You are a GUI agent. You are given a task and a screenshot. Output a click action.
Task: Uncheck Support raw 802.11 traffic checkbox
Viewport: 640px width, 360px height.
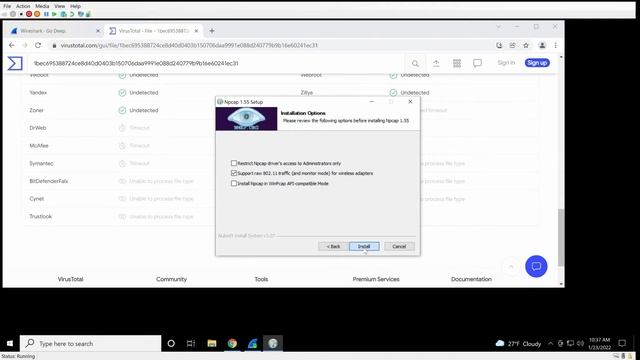tap(234, 173)
